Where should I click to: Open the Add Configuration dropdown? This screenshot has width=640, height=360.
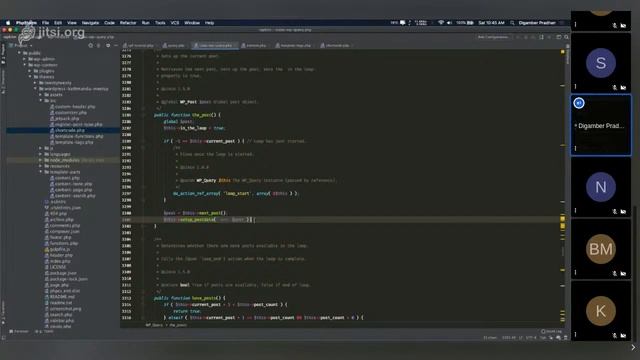click(493, 37)
